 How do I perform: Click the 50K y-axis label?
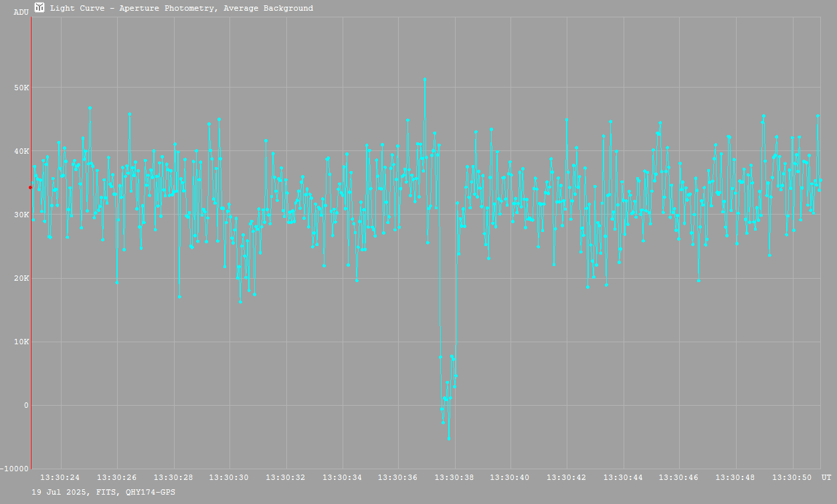click(x=21, y=88)
